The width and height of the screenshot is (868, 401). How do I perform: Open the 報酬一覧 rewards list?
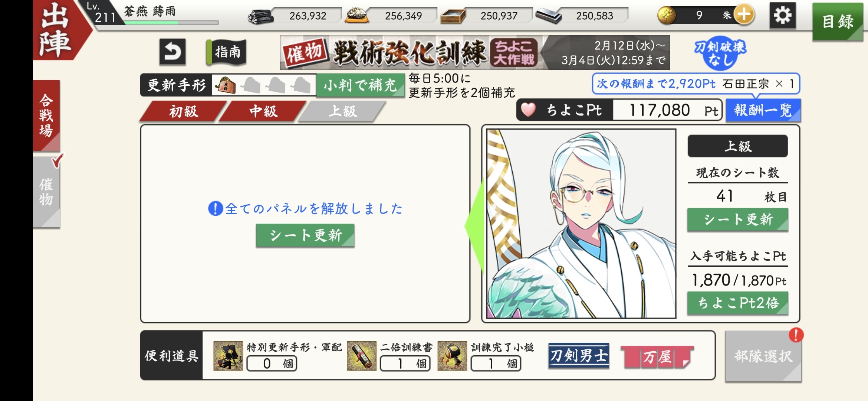tap(763, 110)
